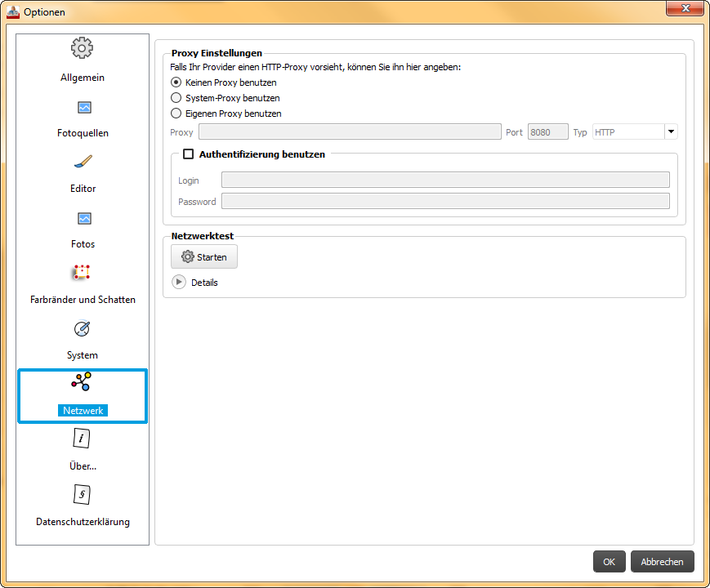Open the Datenschutzerklärung paragraph icon
Image resolution: width=710 pixels, height=588 pixels.
tap(83, 495)
